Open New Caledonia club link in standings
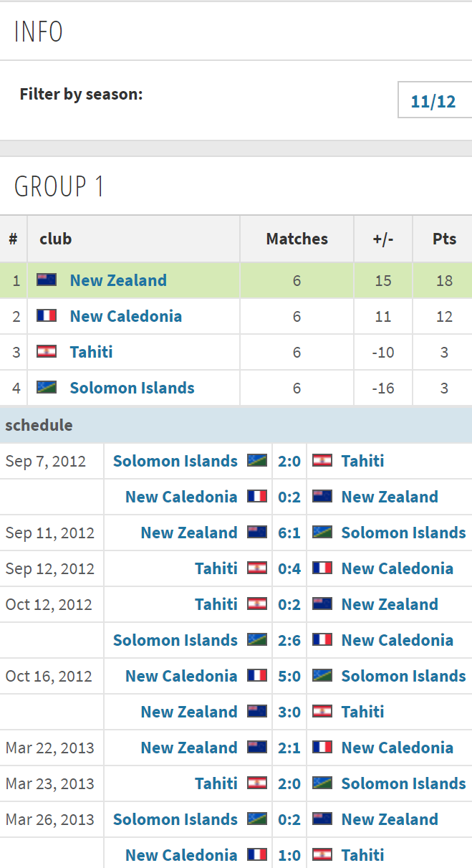The height and width of the screenshot is (868, 472). coord(126,316)
